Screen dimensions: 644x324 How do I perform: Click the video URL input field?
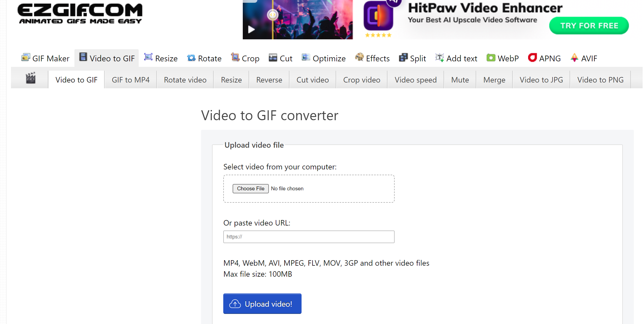click(309, 237)
